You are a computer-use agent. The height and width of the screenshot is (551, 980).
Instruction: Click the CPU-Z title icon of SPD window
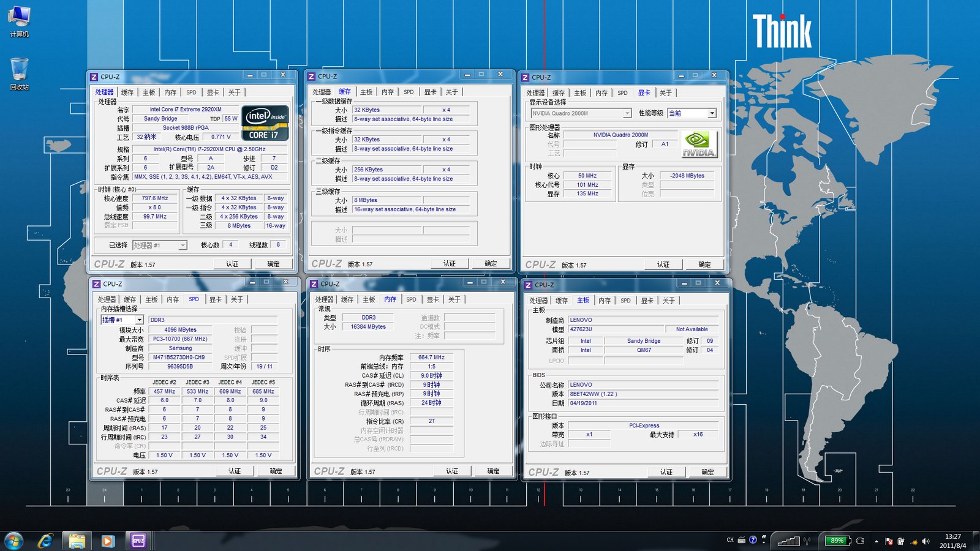pyautogui.click(x=97, y=284)
